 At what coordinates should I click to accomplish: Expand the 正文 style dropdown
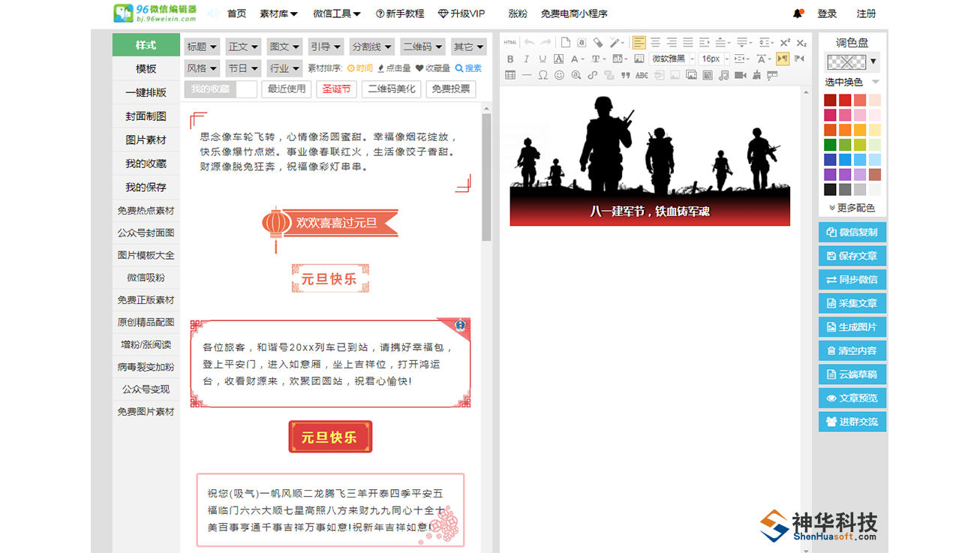pyautogui.click(x=243, y=47)
